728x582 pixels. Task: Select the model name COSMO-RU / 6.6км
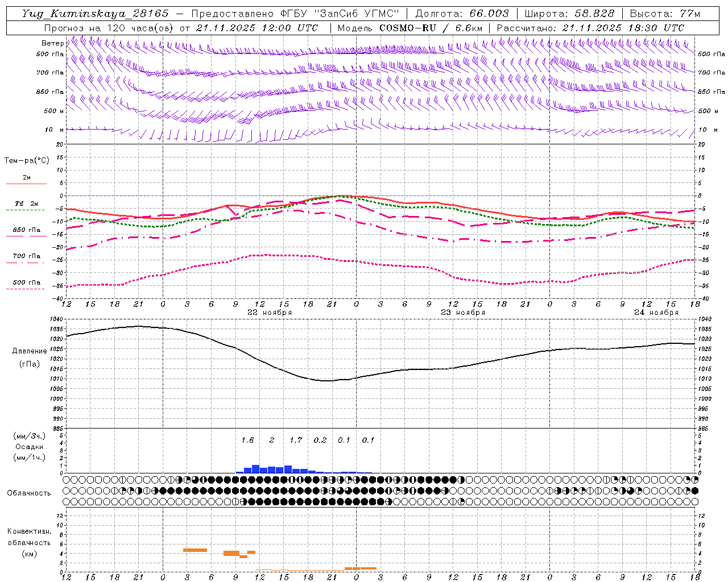click(431, 28)
